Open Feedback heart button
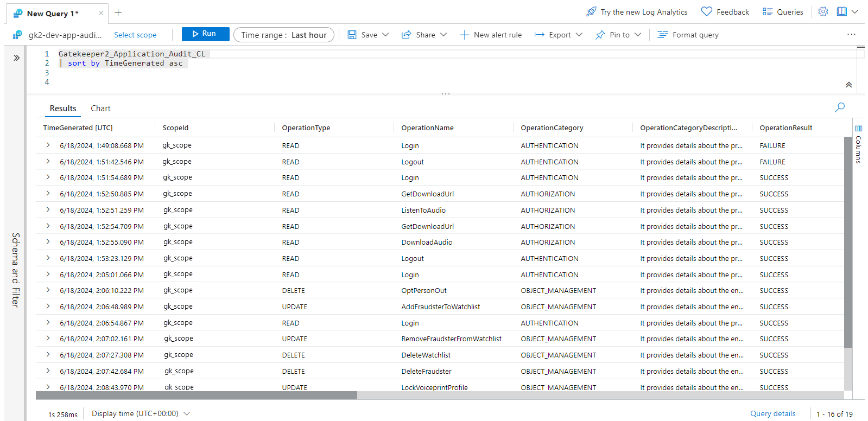The width and height of the screenshot is (868, 421). 725,12
